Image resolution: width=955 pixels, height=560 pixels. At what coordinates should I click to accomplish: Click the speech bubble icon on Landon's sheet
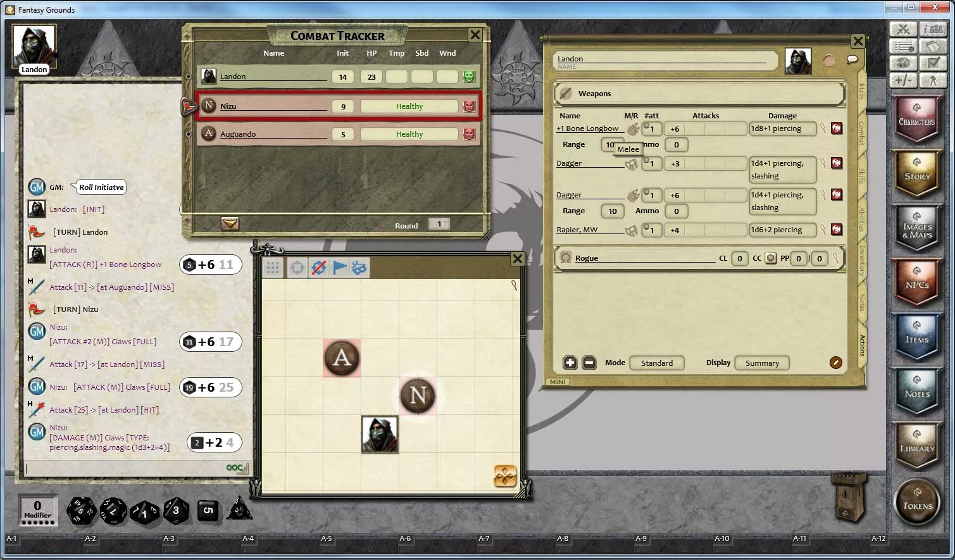pyautogui.click(x=852, y=59)
